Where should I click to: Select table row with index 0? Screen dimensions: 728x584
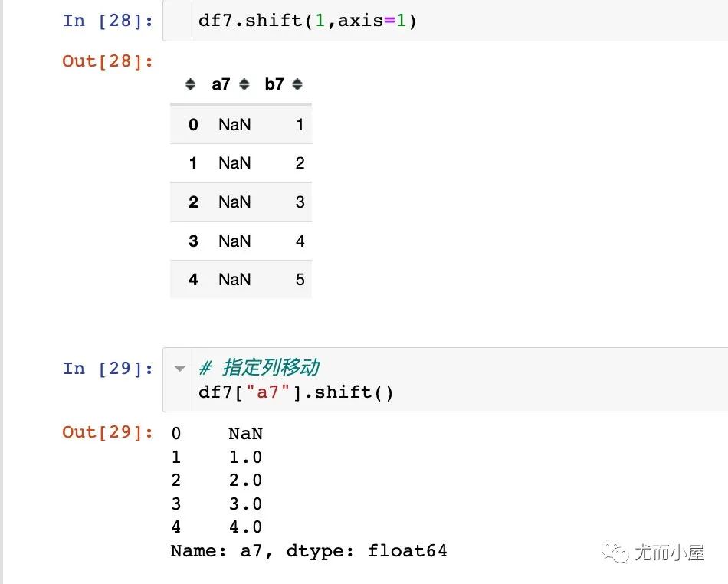tap(241, 124)
